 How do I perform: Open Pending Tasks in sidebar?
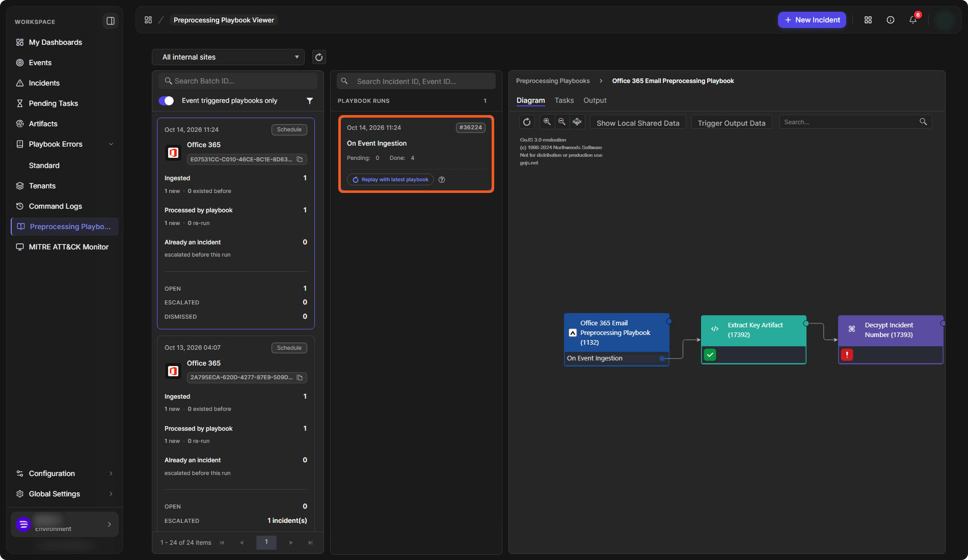pos(65,103)
